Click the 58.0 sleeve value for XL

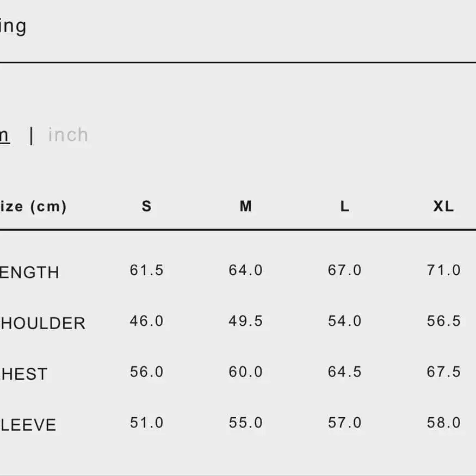tap(444, 423)
